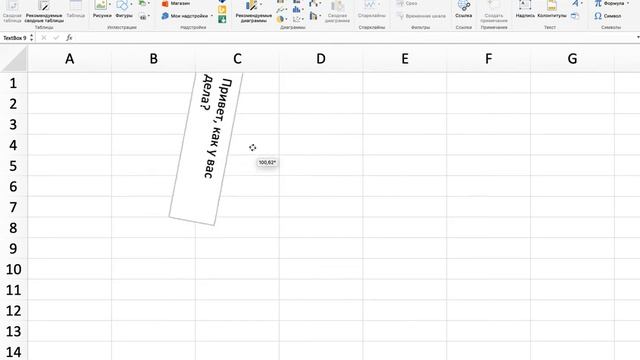The height and width of the screenshot is (360, 640).
Task: Select row 13 header
Action: [x=13, y=331]
